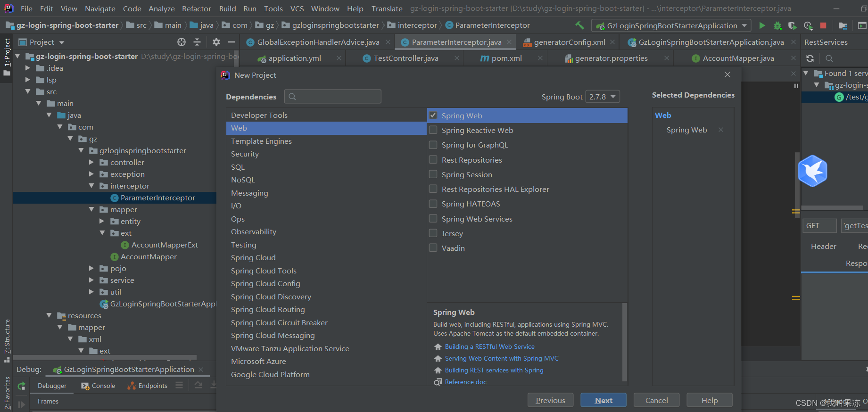This screenshot has width=868, height=412.
Task: Remove Spring Web from Selected Dependencies
Action: 721,130
